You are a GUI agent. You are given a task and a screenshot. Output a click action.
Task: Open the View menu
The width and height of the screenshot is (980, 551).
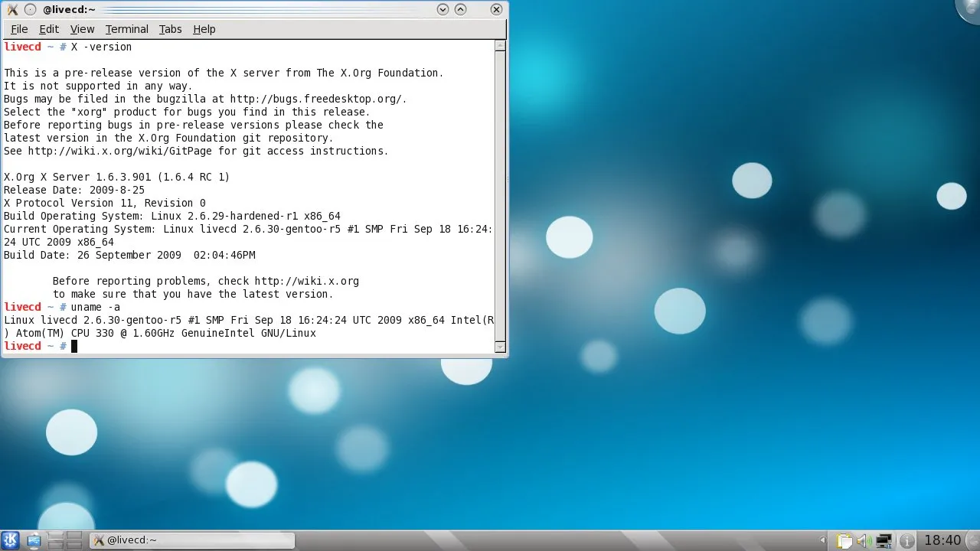coord(82,29)
